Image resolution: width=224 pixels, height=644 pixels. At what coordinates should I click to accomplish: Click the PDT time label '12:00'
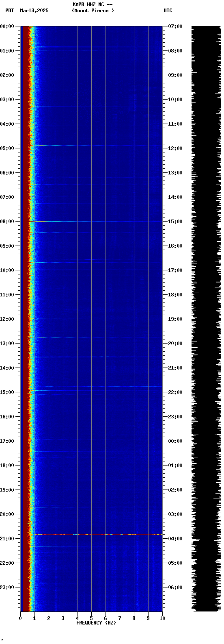click(7, 319)
